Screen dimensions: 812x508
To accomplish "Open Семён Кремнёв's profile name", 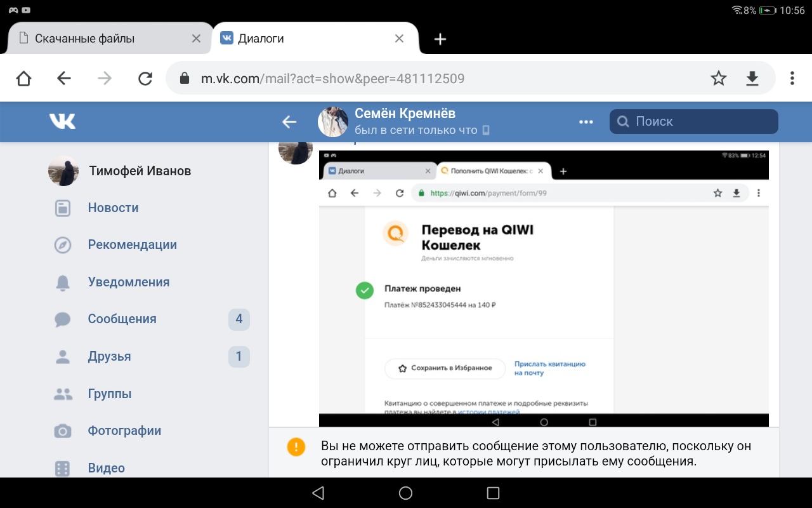I will 405,114.
